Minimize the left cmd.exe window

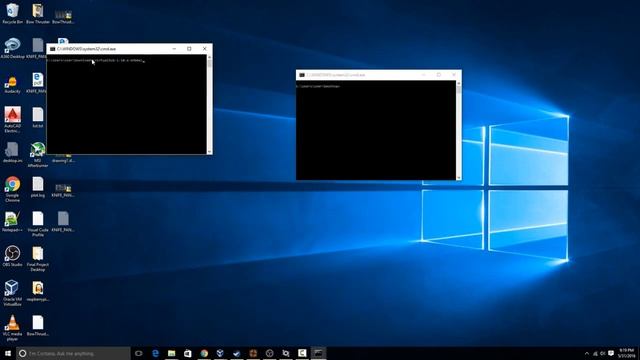[x=174, y=49]
